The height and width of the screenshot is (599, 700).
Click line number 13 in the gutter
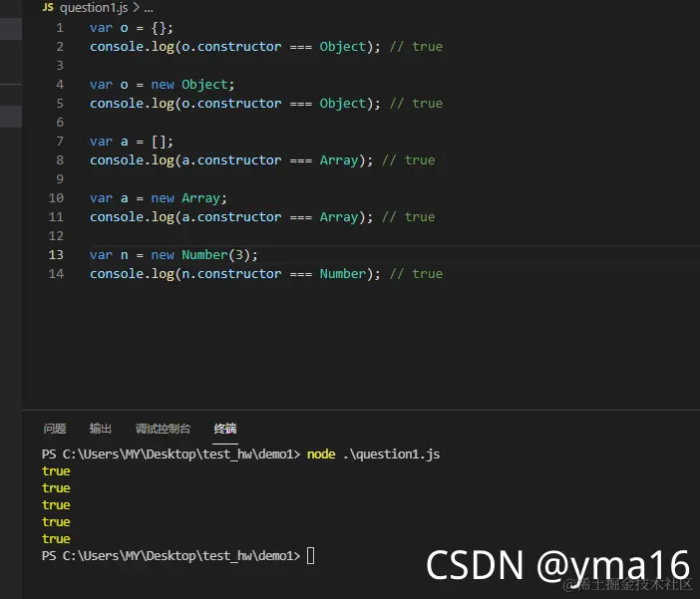coord(56,255)
